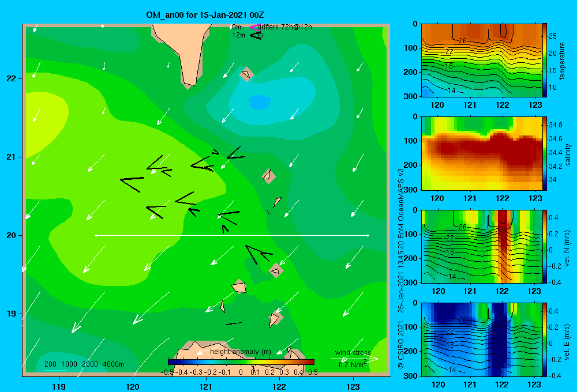
Task: Click the "25" temperature colorbar tick
Action: pyautogui.click(x=553, y=36)
